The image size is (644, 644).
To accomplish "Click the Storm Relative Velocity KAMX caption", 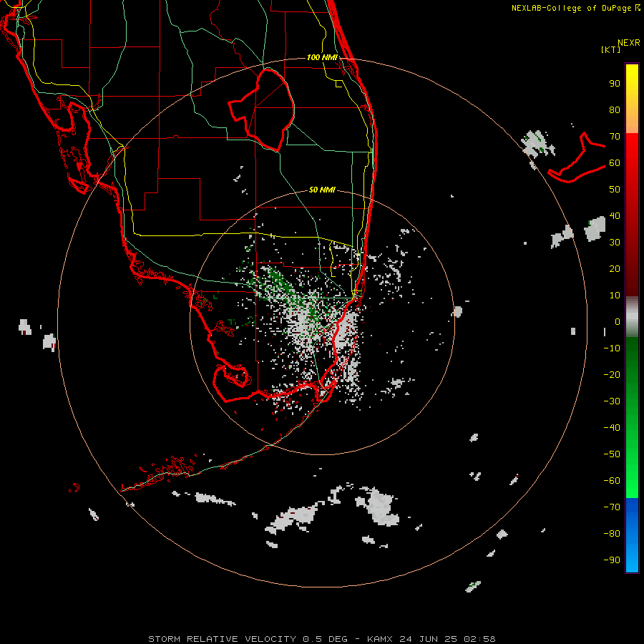I will click(x=322, y=639).
